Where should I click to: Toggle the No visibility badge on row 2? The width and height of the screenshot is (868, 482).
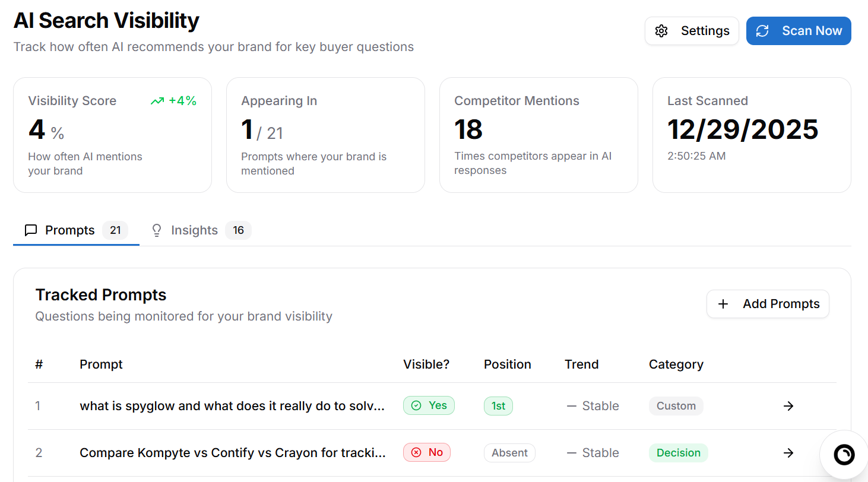[427, 452]
